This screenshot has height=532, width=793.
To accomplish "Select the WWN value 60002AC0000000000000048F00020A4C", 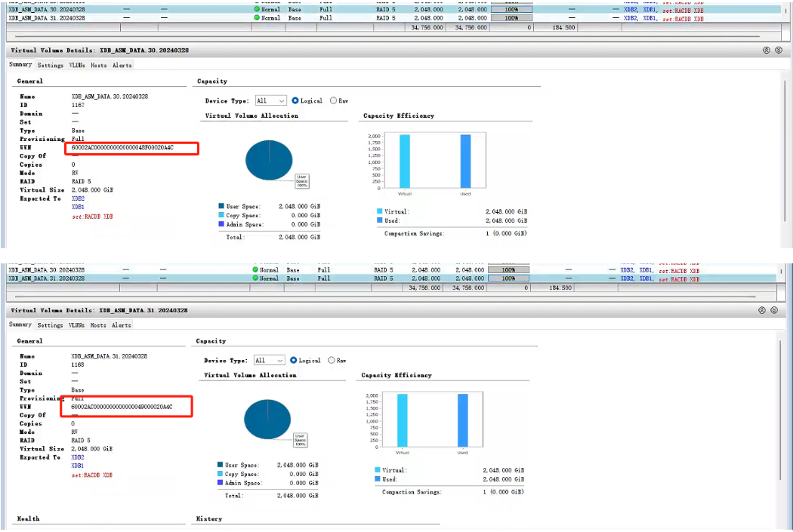I will (122, 147).
